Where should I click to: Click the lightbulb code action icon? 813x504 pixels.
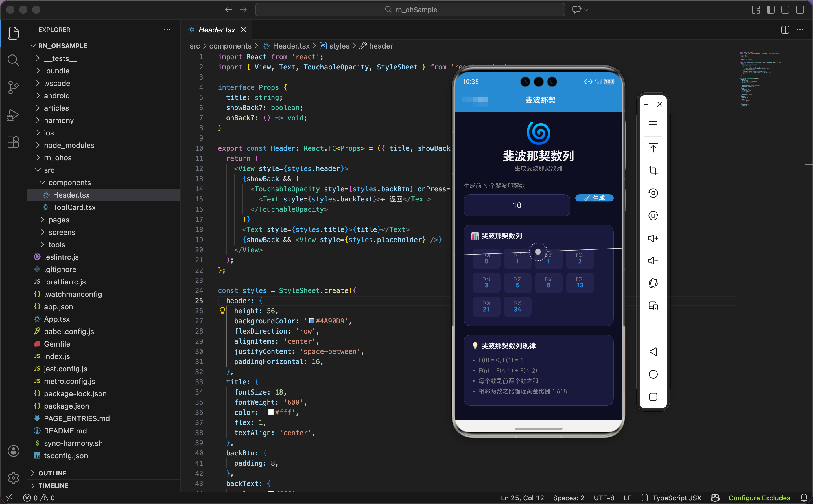click(222, 311)
